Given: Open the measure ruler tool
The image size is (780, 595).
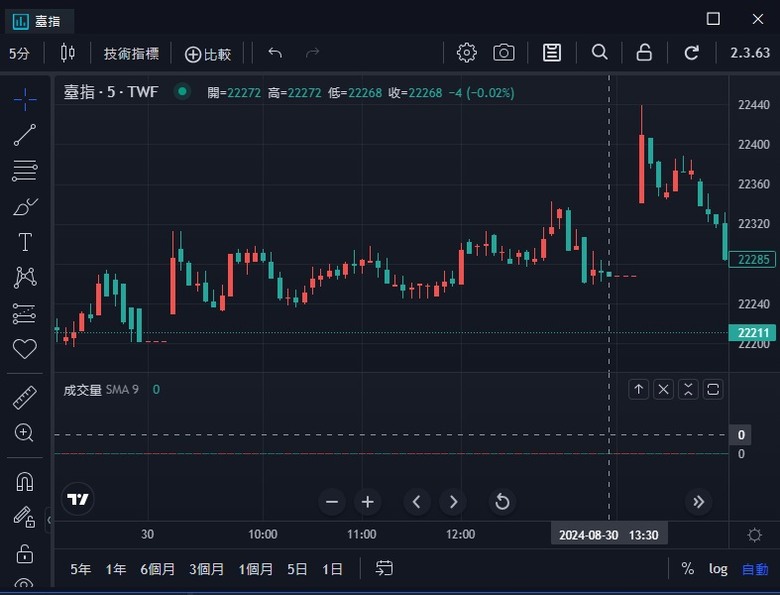Looking at the screenshot, I should 24,397.
